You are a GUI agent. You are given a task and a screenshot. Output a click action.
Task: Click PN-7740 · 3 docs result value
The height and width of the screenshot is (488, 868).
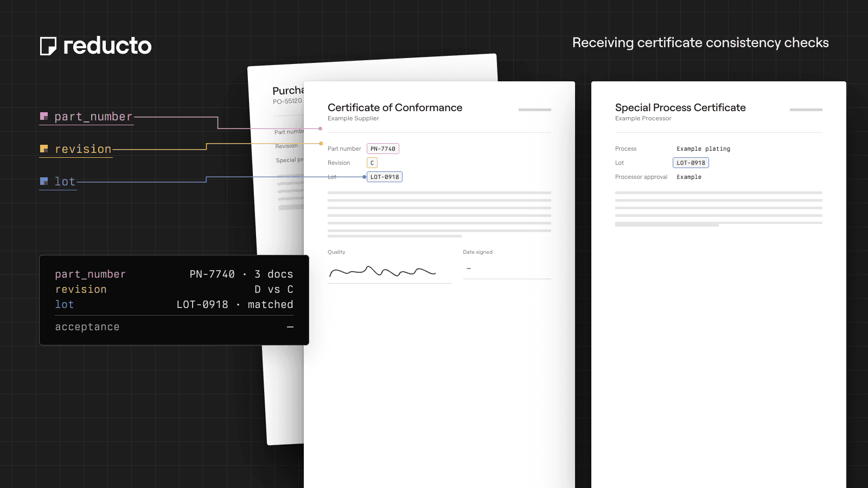click(x=241, y=274)
